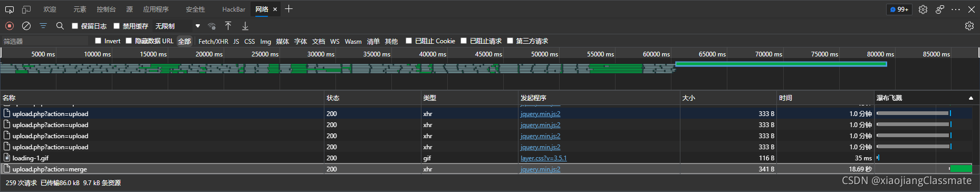980x192 pixels.
Task: Switch to 欢迎 tab
Action: click(50, 9)
